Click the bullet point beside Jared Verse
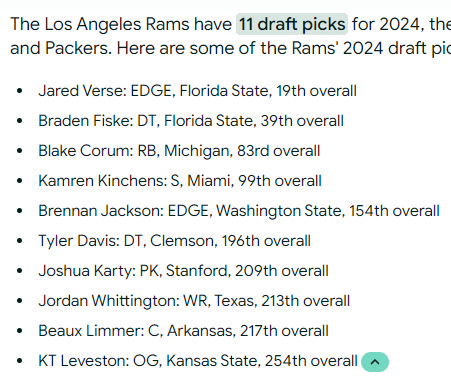Image resolution: width=451 pixels, height=378 pixels. [20, 91]
